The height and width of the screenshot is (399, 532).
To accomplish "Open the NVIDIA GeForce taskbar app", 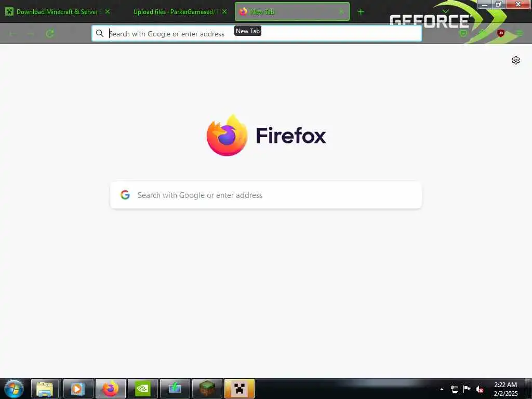I will (143, 389).
